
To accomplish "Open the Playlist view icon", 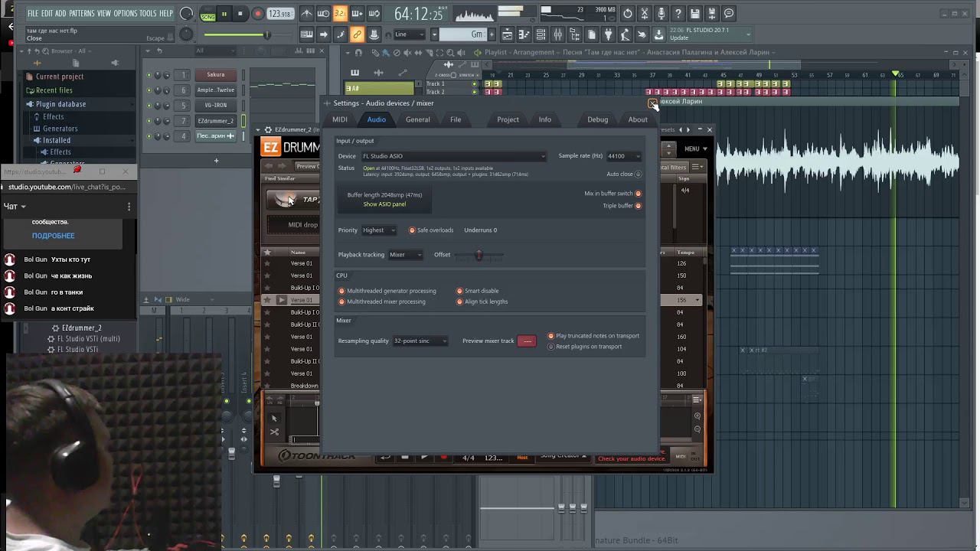I will coord(507,34).
